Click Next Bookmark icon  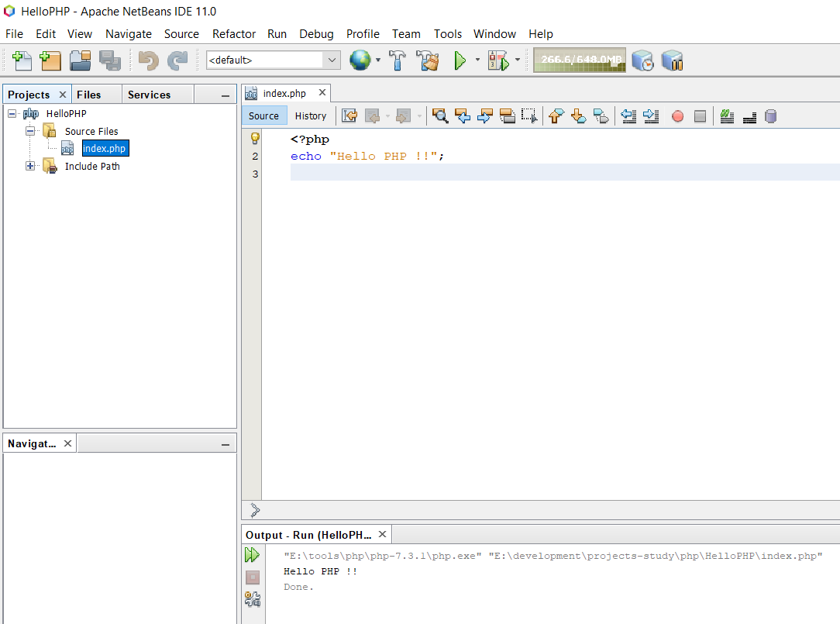click(x=579, y=115)
